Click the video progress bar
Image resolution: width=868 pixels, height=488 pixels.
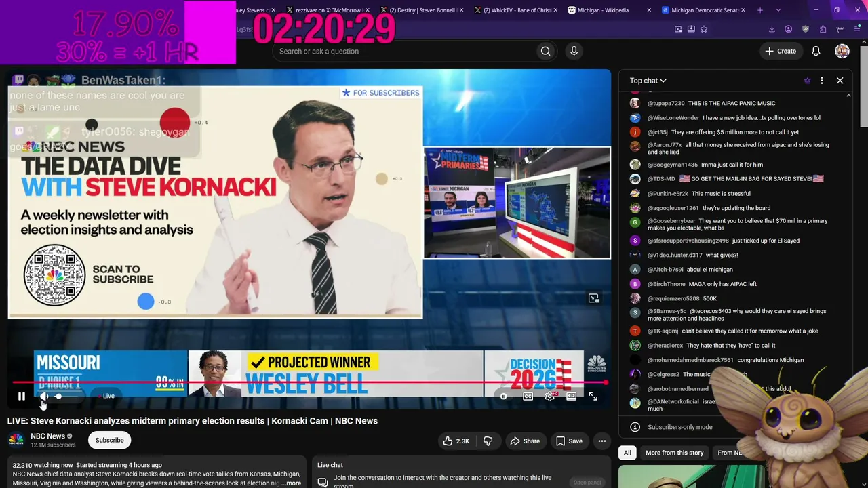click(310, 383)
